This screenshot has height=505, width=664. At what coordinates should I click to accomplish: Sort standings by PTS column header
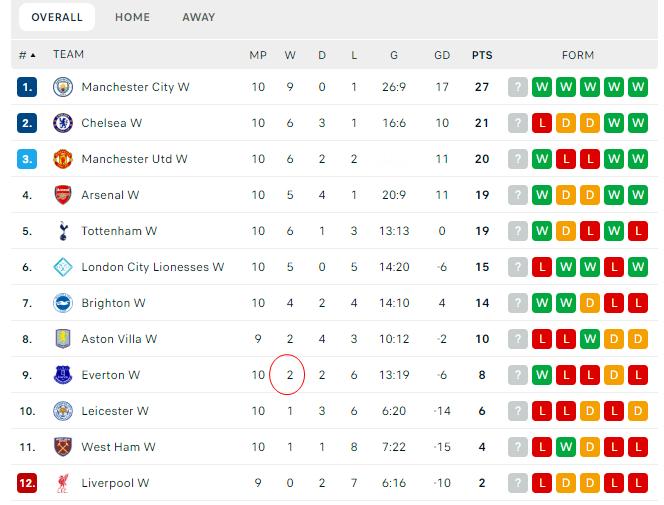tap(482, 55)
